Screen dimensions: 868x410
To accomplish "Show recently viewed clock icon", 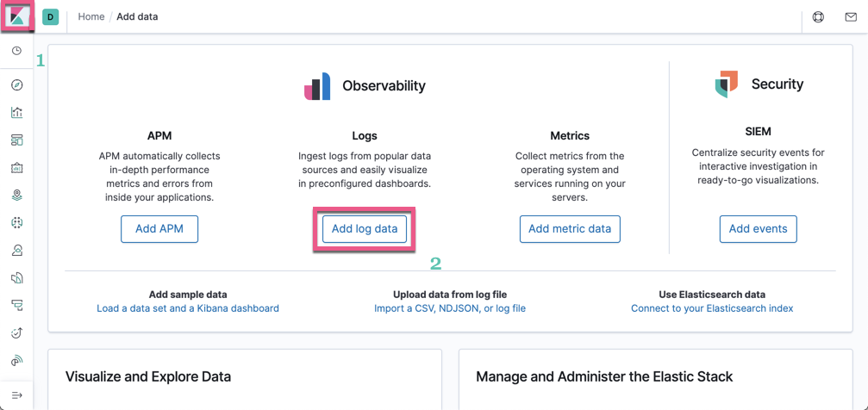I will click(x=17, y=51).
